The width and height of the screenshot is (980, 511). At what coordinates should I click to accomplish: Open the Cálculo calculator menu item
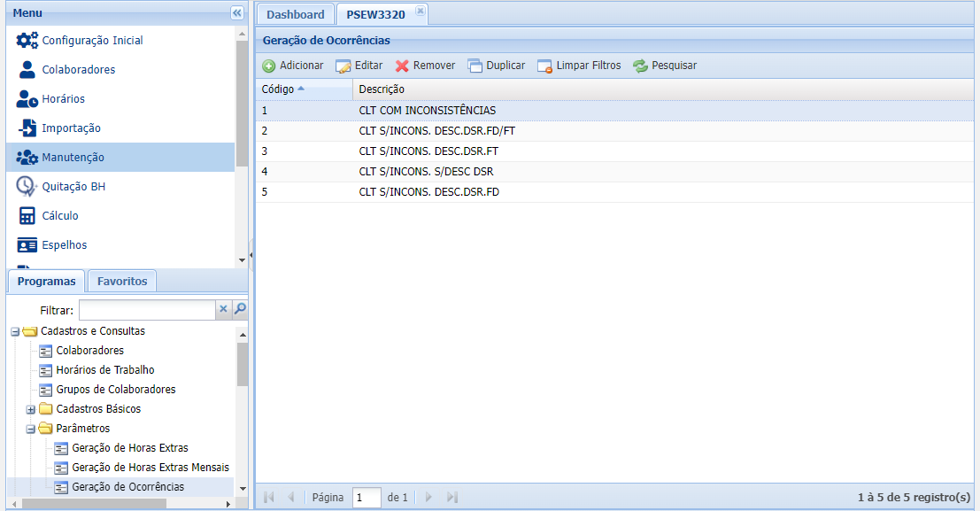tap(27, 216)
